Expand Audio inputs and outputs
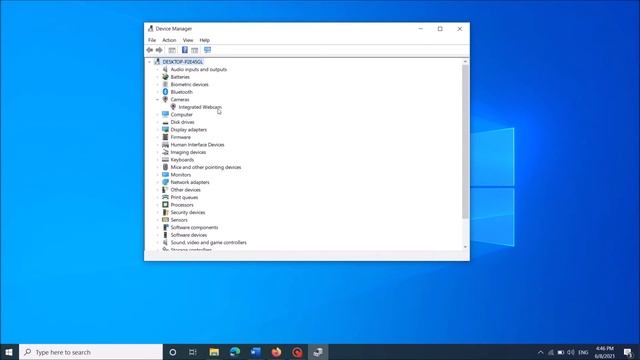The width and height of the screenshot is (640, 360). (x=158, y=69)
